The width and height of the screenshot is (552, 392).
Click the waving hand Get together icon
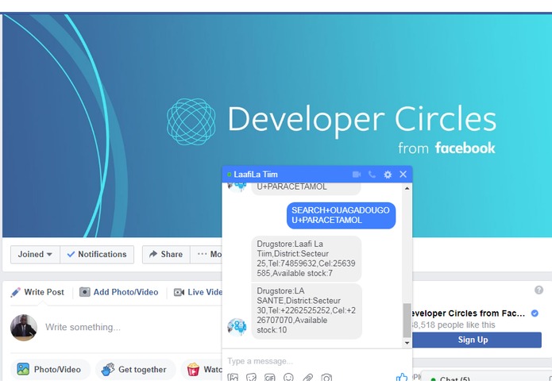[108, 370]
